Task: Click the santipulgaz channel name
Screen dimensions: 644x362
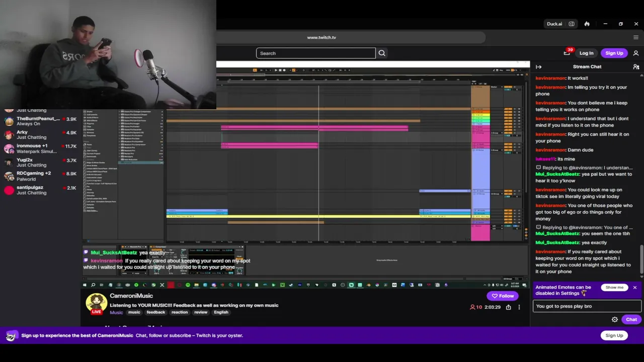Action: click(30, 188)
